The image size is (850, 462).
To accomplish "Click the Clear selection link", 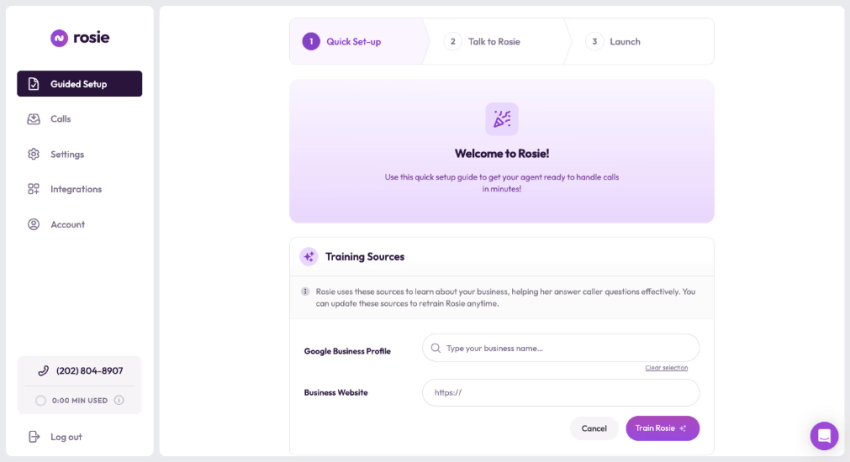I will [666, 368].
